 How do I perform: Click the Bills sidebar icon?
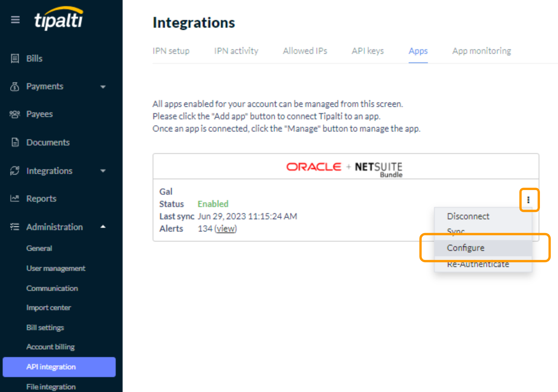(15, 58)
